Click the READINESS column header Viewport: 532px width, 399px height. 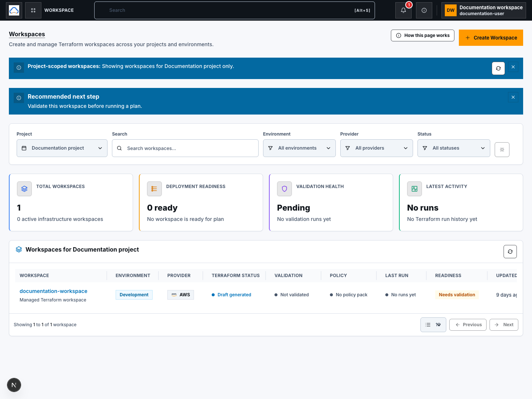[x=448, y=276]
